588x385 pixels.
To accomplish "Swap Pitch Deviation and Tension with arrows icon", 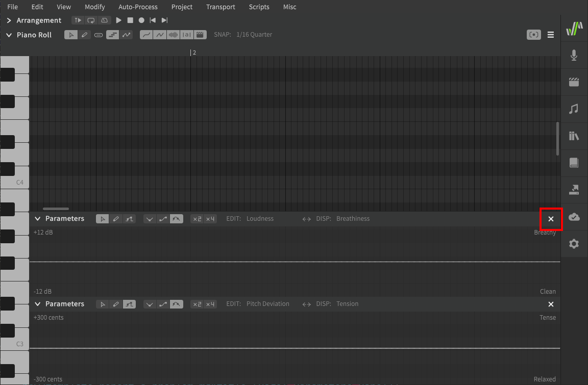I will (x=307, y=304).
